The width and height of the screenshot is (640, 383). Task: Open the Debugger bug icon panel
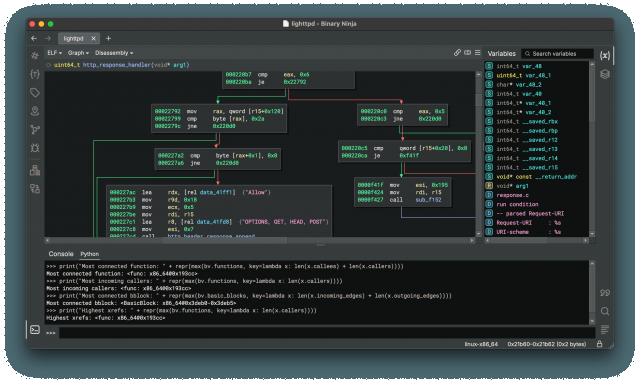point(35,148)
